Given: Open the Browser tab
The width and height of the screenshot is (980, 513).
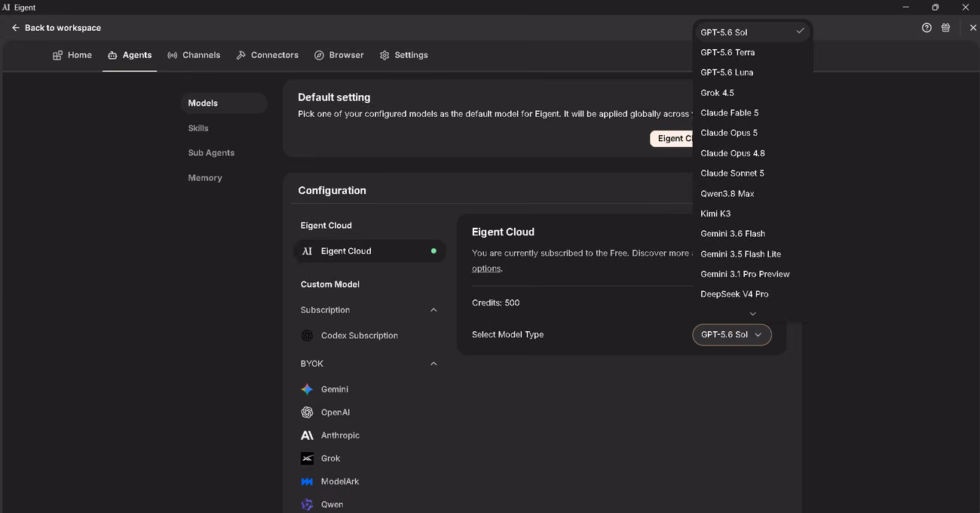Looking at the screenshot, I should pyautogui.click(x=339, y=55).
